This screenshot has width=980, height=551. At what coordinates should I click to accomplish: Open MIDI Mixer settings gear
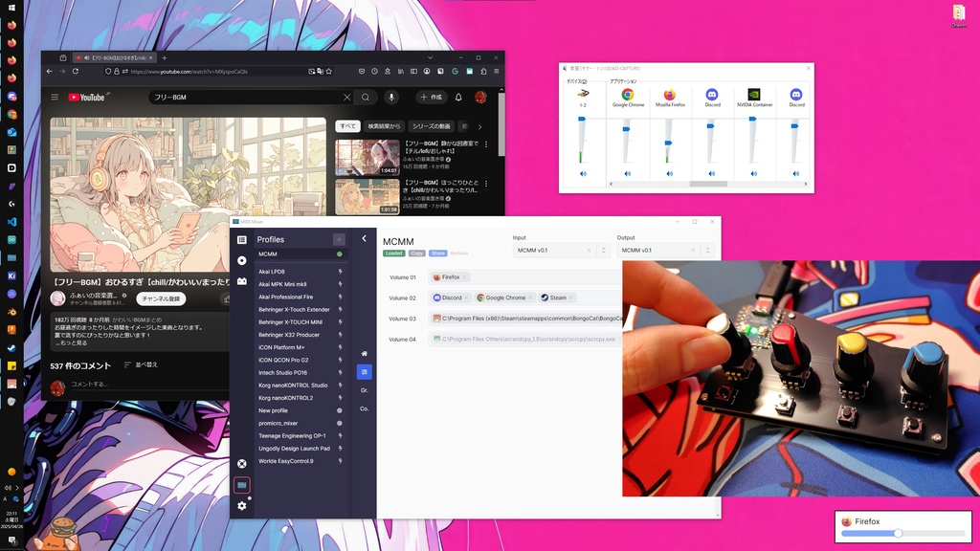tap(242, 506)
